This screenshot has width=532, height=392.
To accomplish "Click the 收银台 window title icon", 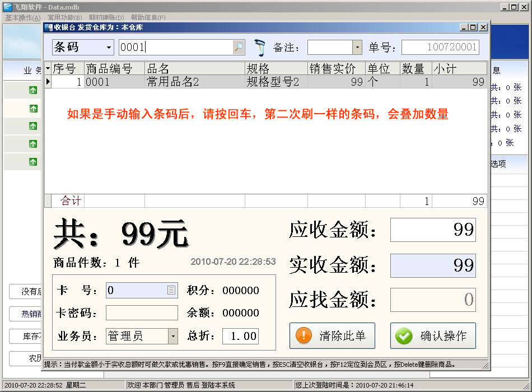I will (x=48, y=27).
